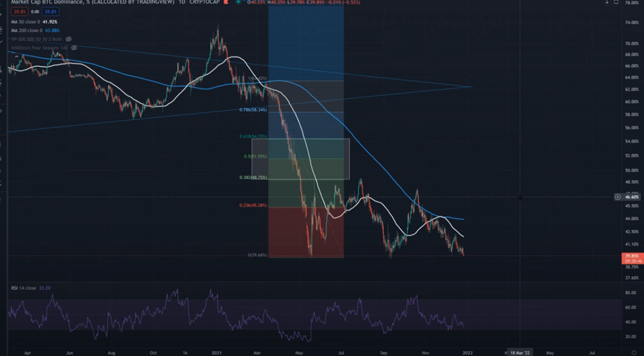
Task: Toggle visibility of InSillico's Four Seasons indicator
Action: [74, 48]
